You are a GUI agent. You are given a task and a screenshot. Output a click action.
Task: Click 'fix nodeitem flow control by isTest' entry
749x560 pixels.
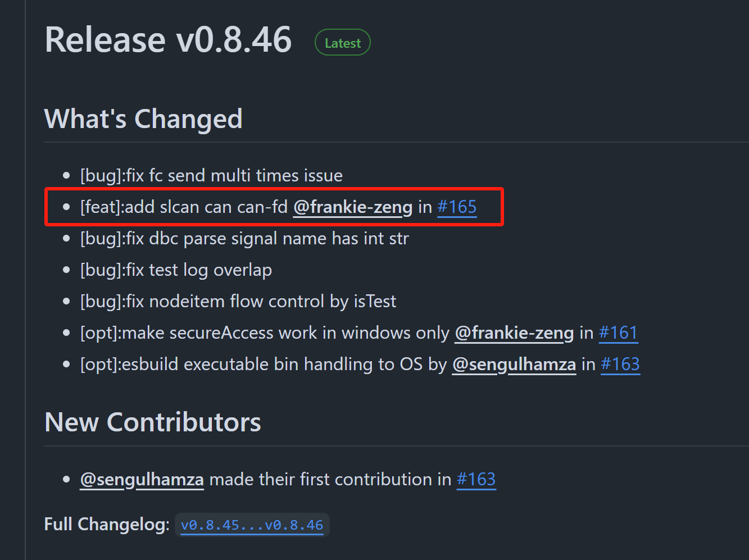point(238,302)
